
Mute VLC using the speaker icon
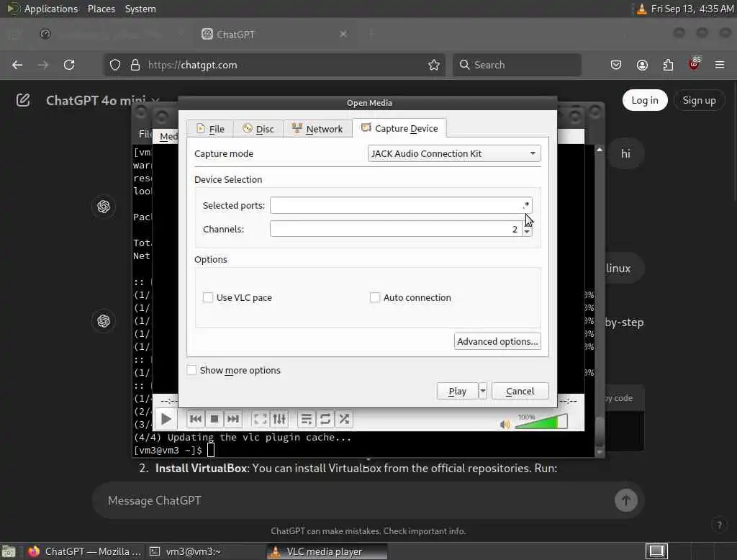(x=505, y=425)
